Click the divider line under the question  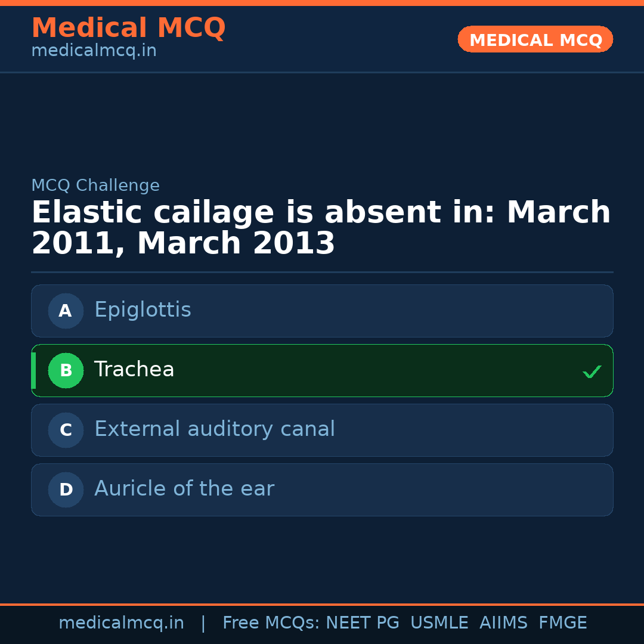[x=322, y=272]
